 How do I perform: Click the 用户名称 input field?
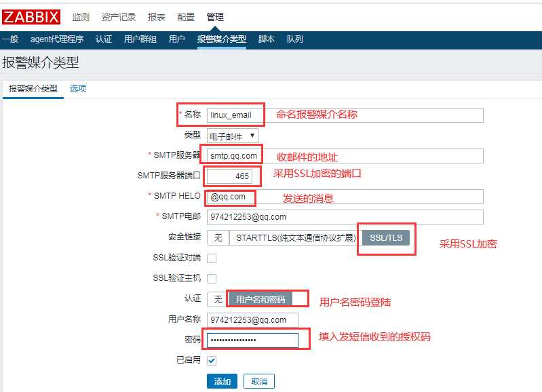pos(252,319)
